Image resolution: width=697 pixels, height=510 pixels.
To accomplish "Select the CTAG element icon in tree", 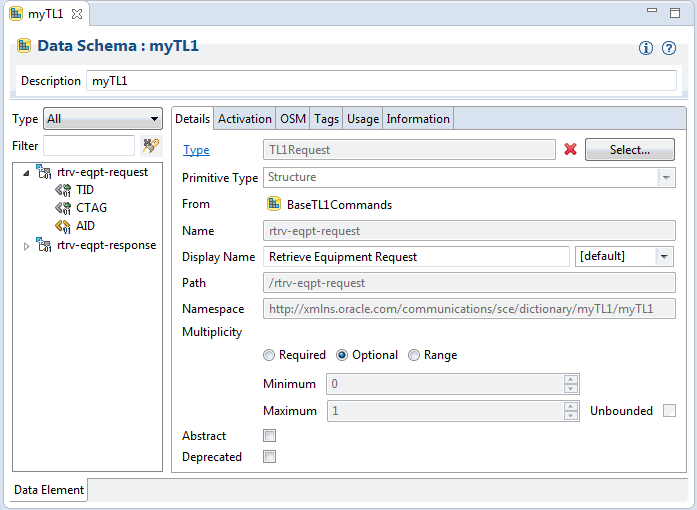I will [63, 208].
